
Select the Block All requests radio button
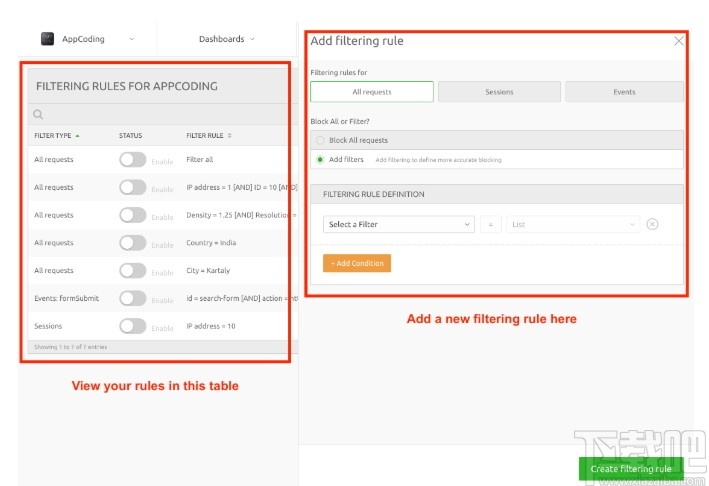[x=320, y=140]
